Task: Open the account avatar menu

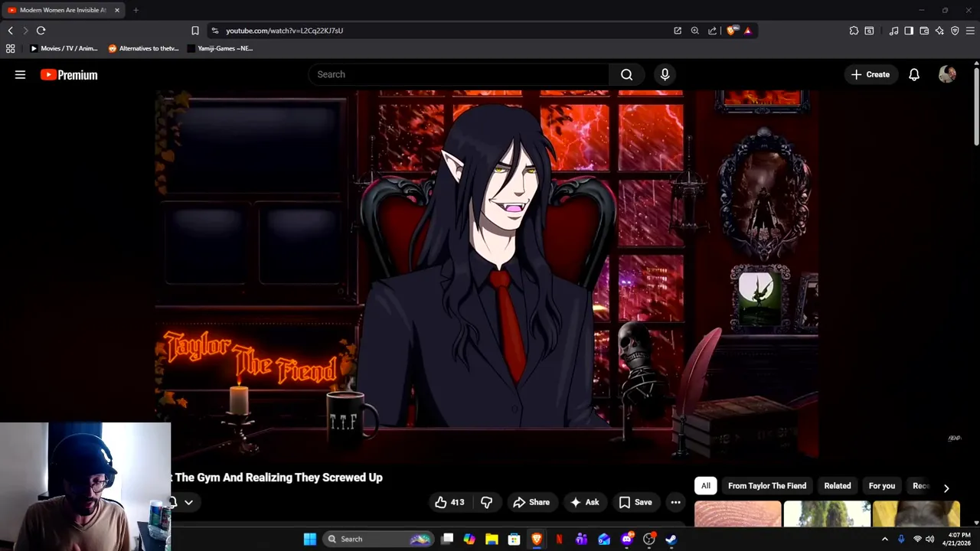Action: point(947,74)
